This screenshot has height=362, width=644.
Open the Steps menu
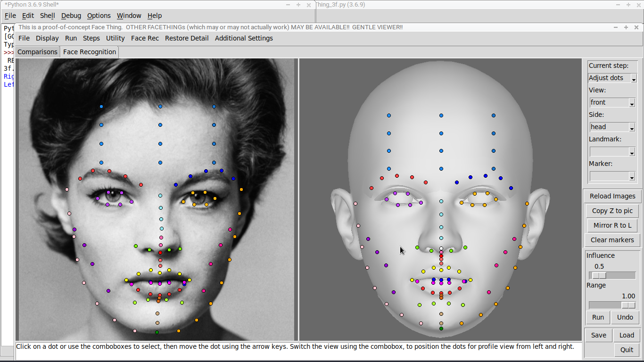pyautogui.click(x=91, y=38)
